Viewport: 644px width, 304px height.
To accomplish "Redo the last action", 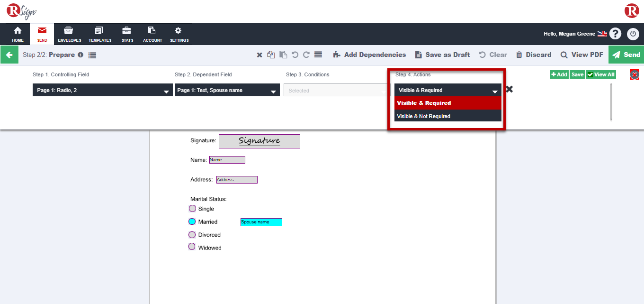I will [306, 55].
